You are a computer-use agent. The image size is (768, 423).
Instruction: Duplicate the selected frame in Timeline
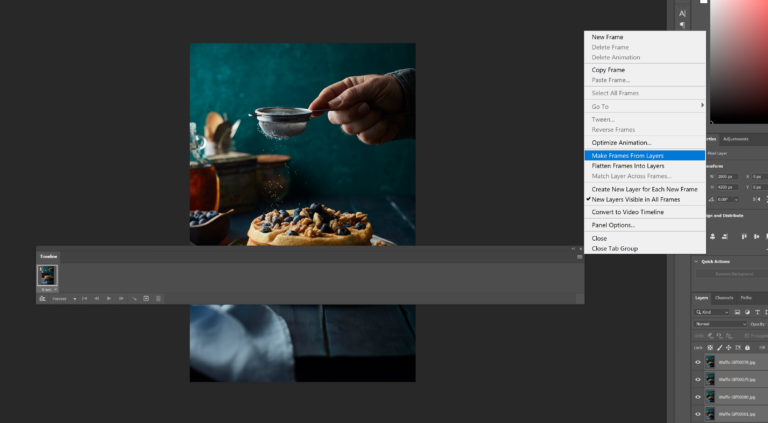click(x=146, y=299)
